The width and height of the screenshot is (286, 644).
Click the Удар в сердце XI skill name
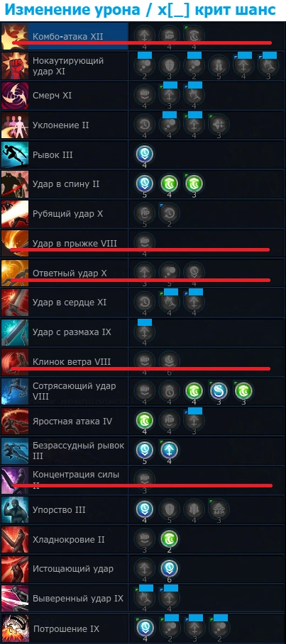tap(70, 303)
